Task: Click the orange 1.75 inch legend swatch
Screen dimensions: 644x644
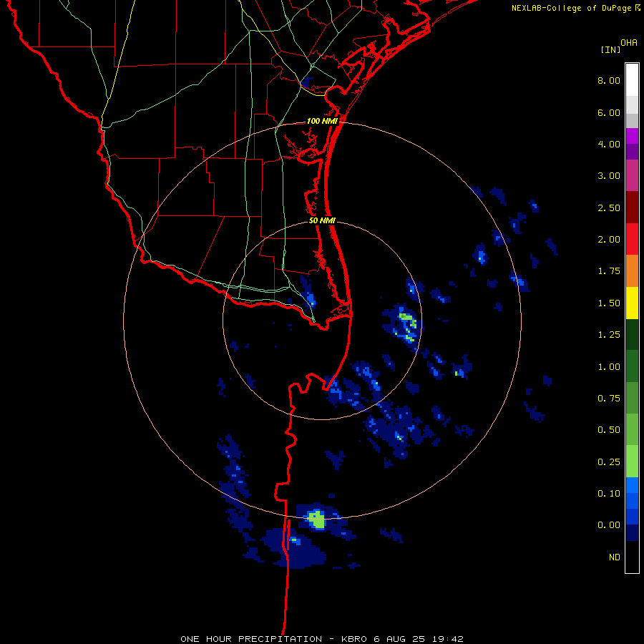Action: click(632, 270)
